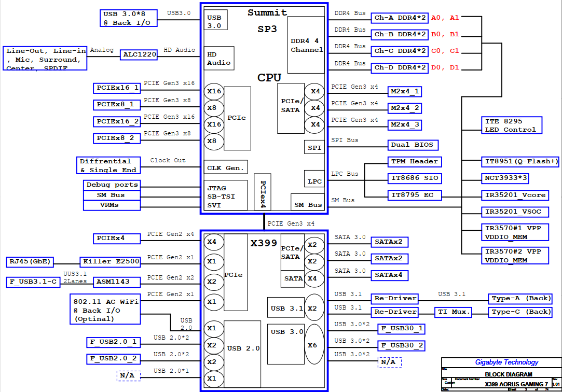
Task: Click the USB 2.0 block inside X399
Action: coord(242,354)
